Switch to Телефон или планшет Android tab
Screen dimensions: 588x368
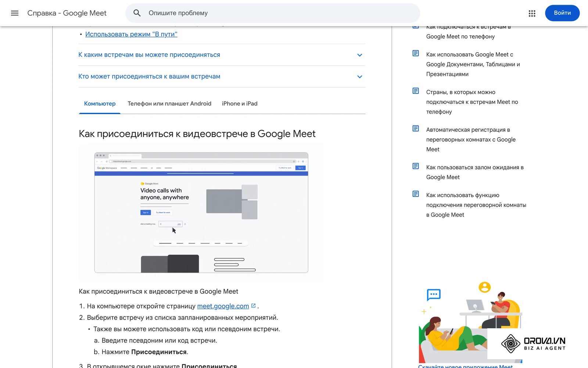pos(169,104)
